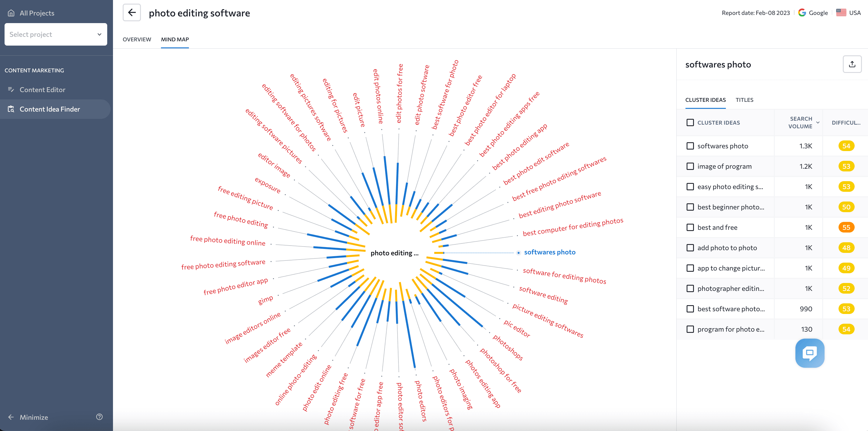Click the All Projects home icon
Viewport: 868px width, 431px height.
click(11, 13)
